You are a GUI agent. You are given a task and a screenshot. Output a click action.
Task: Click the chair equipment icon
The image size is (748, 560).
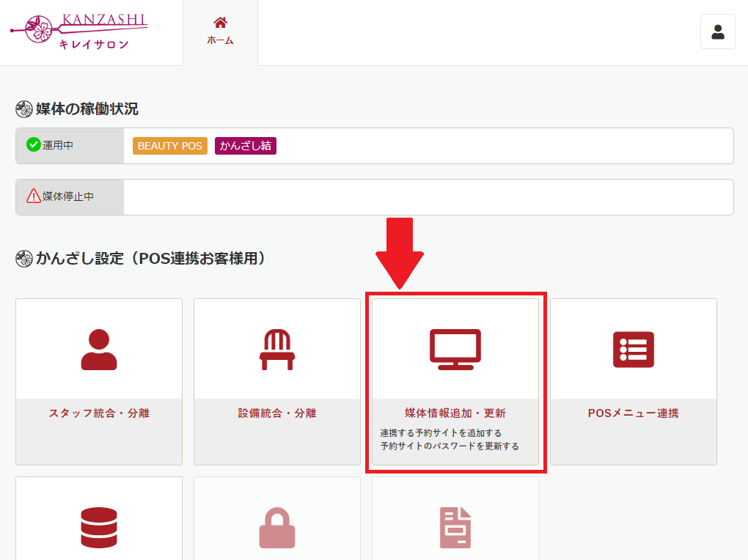click(x=277, y=350)
